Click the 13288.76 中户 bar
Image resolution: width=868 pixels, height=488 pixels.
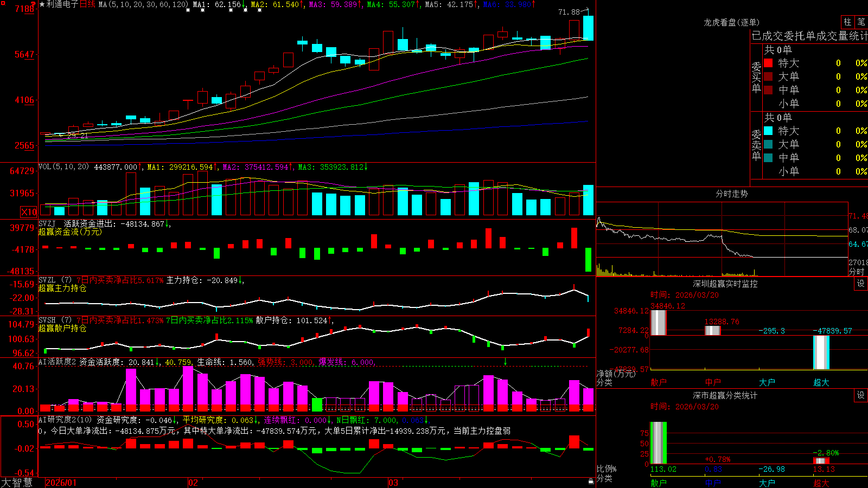(713, 331)
